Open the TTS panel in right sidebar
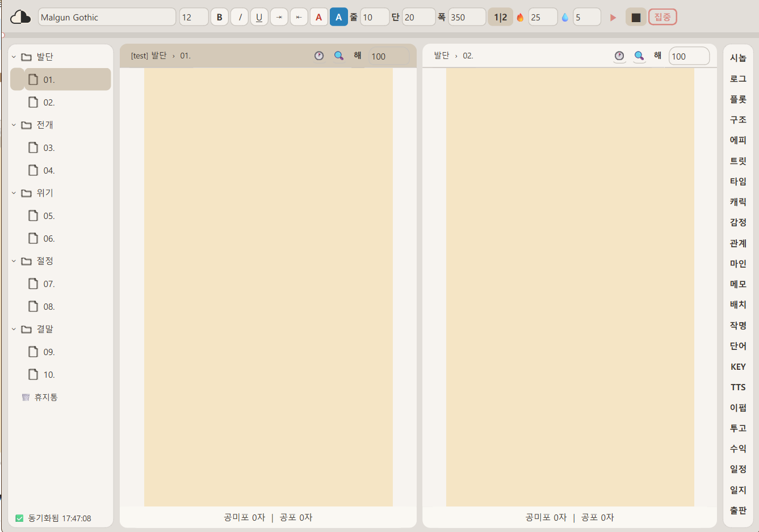759x532 pixels. click(x=738, y=387)
